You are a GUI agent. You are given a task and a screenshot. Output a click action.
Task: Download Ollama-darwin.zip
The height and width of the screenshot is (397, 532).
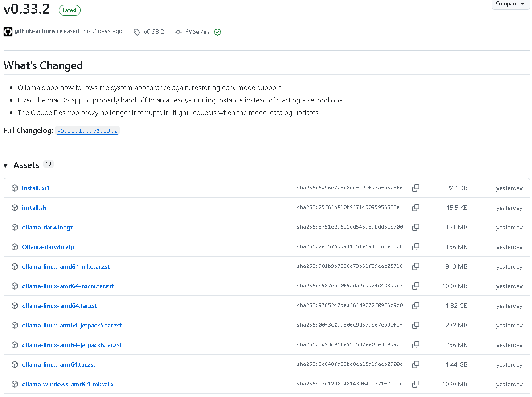click(48, 247)
